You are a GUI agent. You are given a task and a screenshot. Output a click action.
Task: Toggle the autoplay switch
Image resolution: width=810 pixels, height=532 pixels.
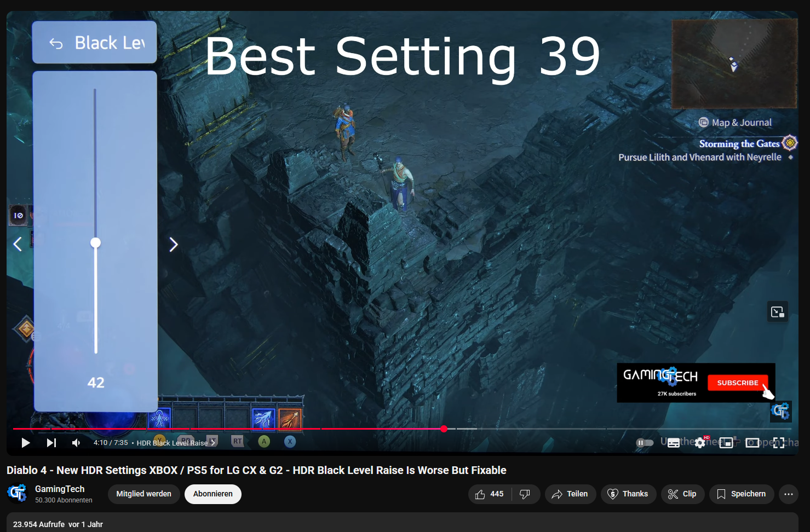(x=645, y=443)
